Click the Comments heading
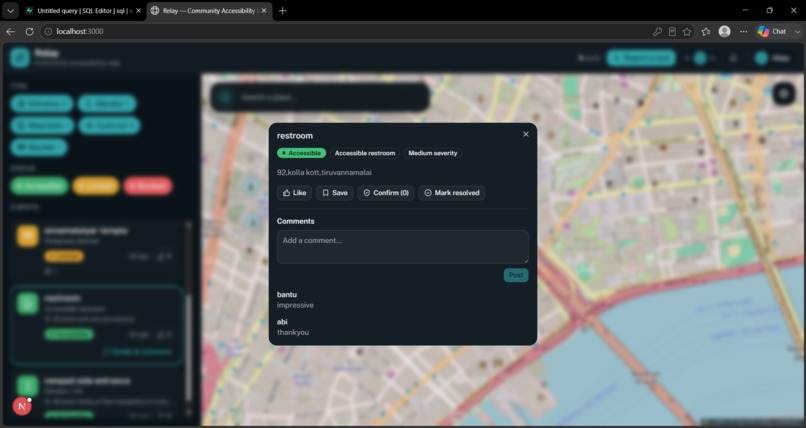 click(x=296, y=221)
